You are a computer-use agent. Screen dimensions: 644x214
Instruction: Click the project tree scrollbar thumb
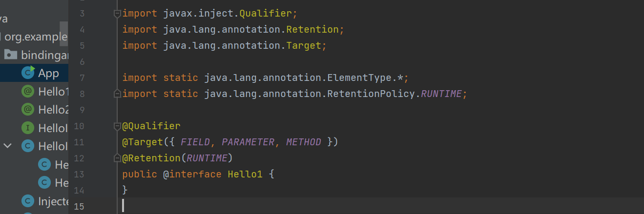coord(63,34)
